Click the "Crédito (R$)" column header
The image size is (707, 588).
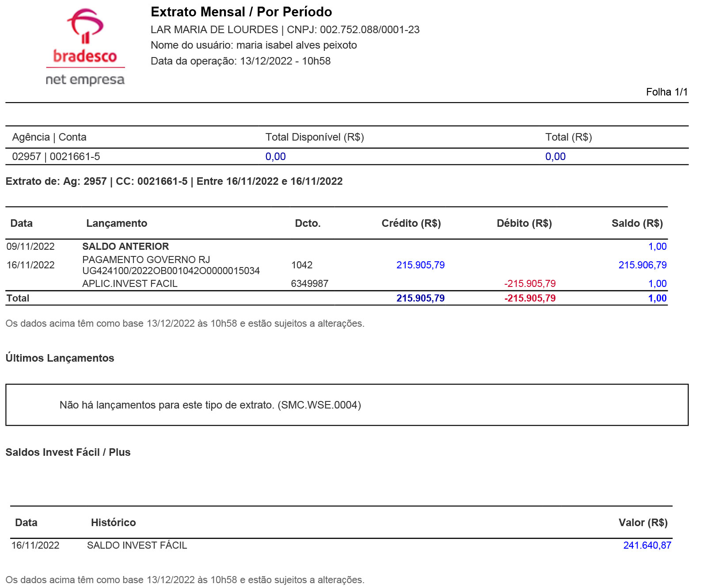(411, 223)
